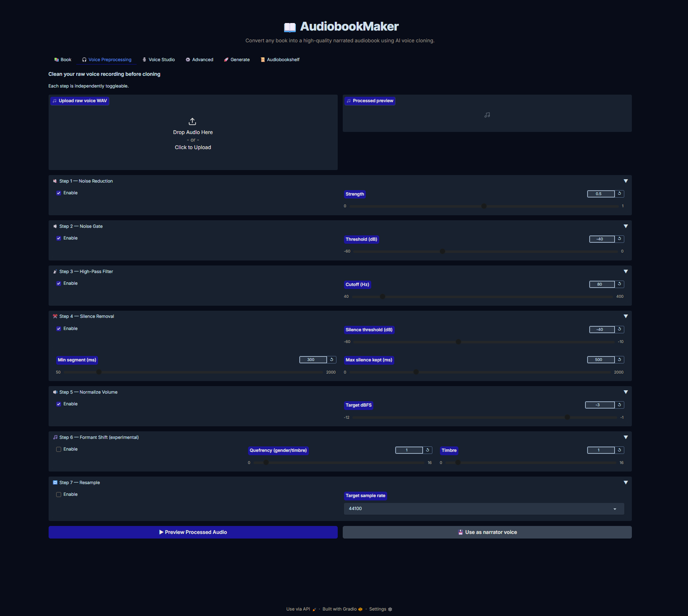Reset the Timbre value
Image resolution: width=688 pixels, height=616 pixels.
pyautogui.click(x=619, y=450)
